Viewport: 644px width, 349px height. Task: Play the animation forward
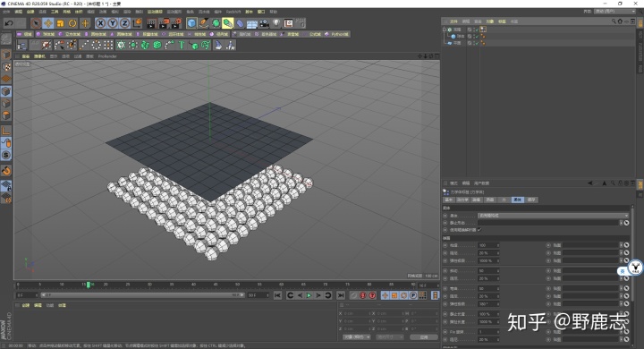click(x=309, y=295)
